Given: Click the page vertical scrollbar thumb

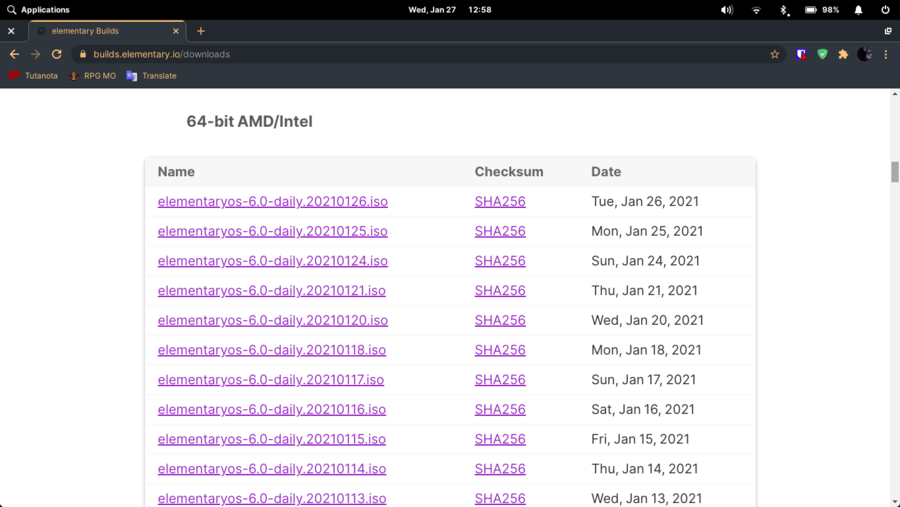Looking at the screenshot, I should (895, 172).
